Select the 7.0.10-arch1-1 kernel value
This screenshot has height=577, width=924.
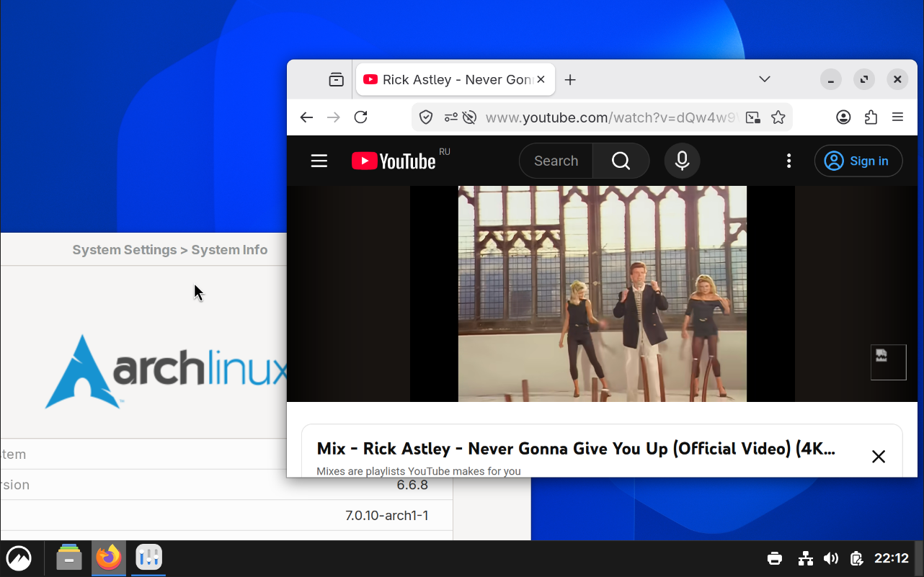[387, 516]
